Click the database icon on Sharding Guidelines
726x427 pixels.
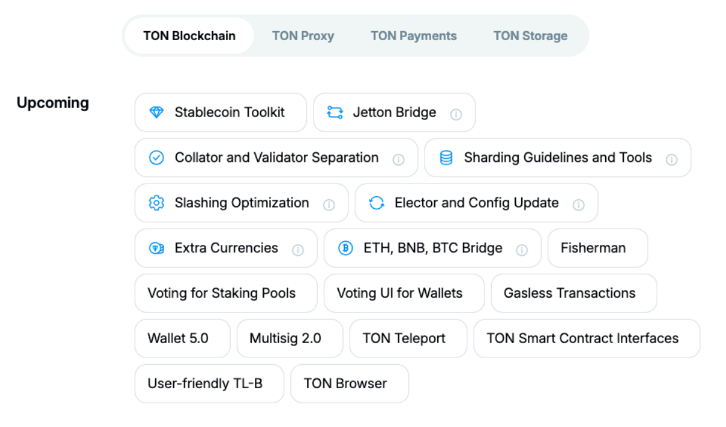[446, 158]
